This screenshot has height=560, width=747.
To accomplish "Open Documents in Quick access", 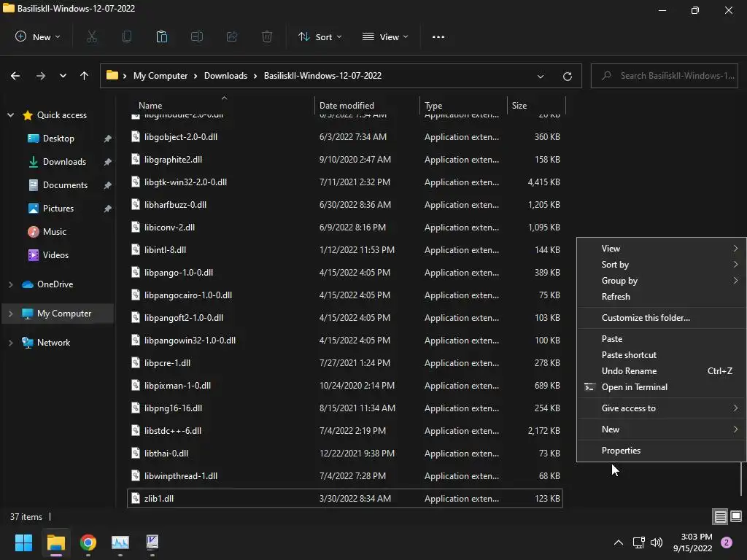I will (65, 184).
